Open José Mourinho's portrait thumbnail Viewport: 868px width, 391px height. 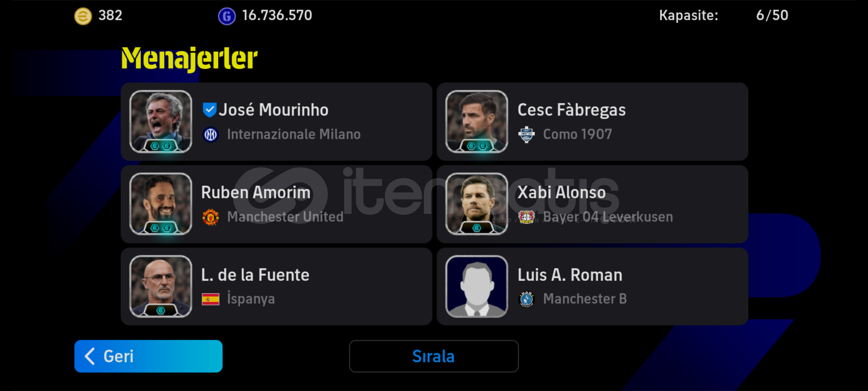[x=161, y=122]
